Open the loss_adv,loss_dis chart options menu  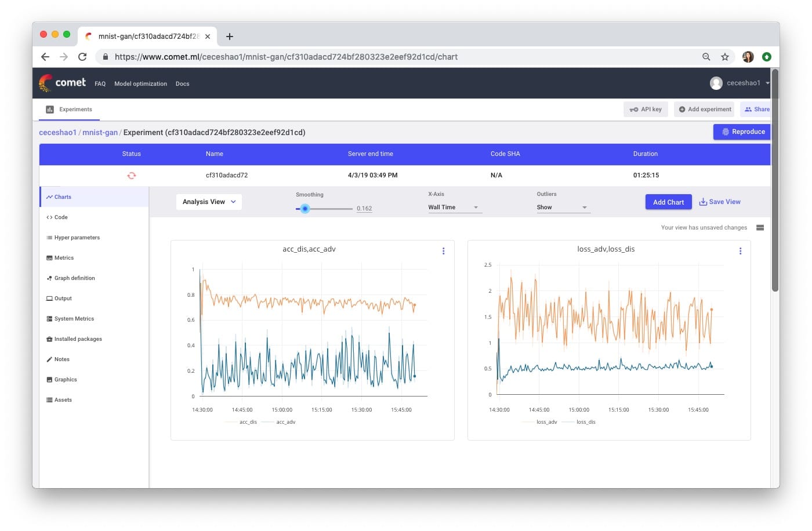(x=740, y=251)
